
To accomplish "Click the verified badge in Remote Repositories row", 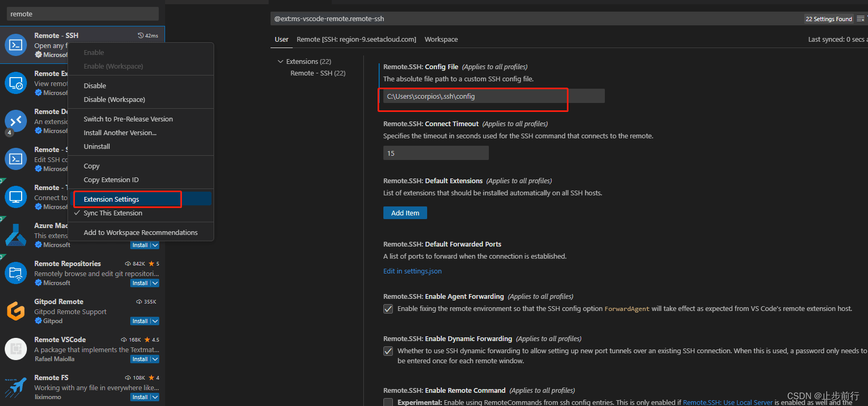I will pyautogui.click(x=38, y=283).
